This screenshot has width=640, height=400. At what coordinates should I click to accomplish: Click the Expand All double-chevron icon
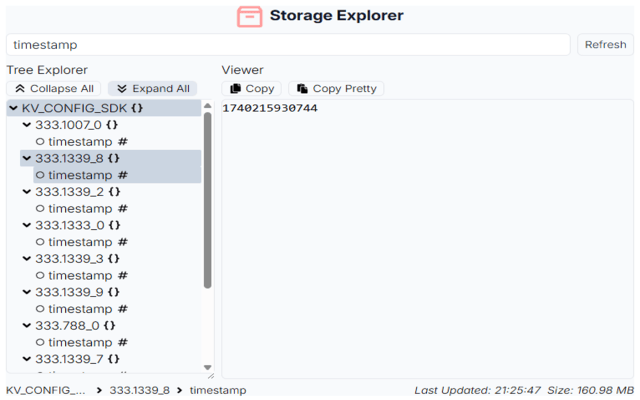[122, 89]
